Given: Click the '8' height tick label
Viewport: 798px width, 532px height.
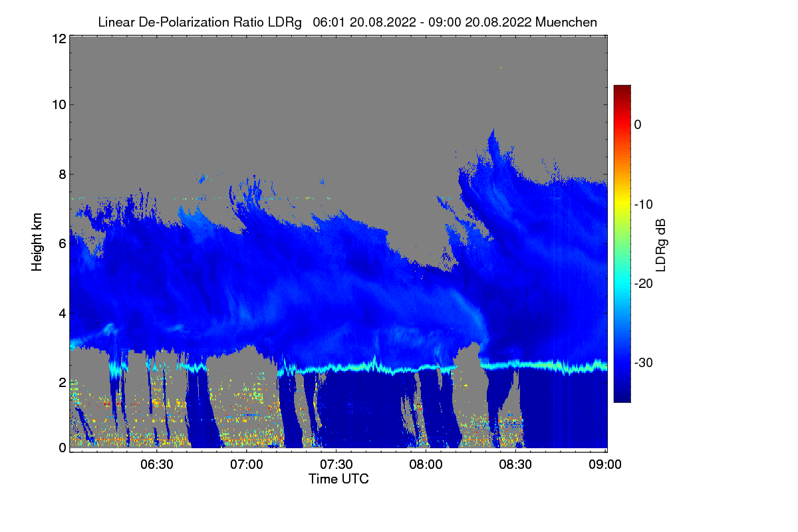Looking at the screenshot, I should [63, 174].
